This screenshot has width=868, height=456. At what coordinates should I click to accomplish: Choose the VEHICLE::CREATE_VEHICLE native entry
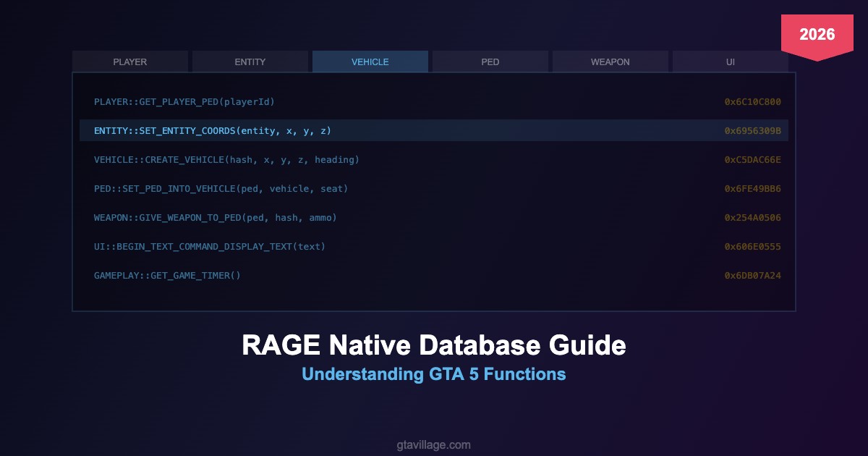226,160
